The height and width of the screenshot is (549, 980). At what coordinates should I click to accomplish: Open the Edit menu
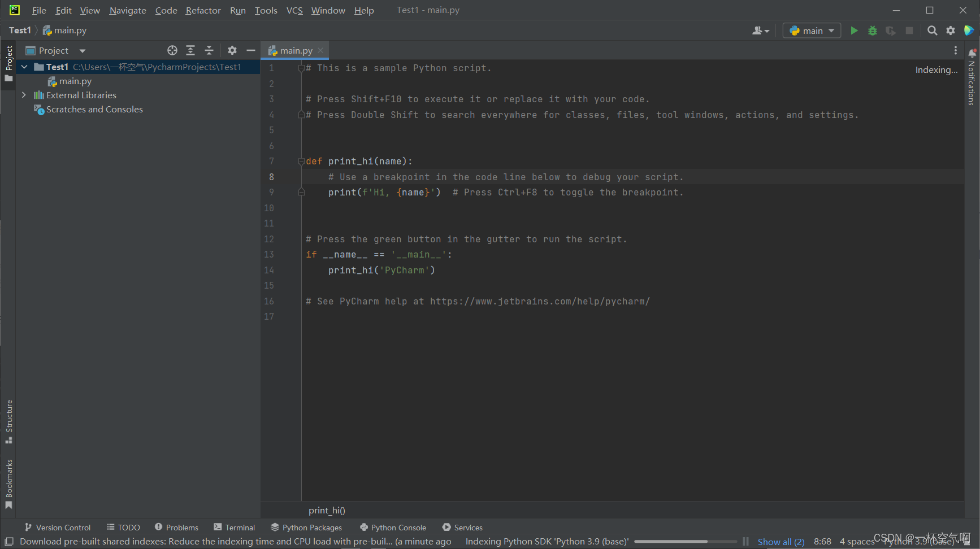(x=63, y=10)
